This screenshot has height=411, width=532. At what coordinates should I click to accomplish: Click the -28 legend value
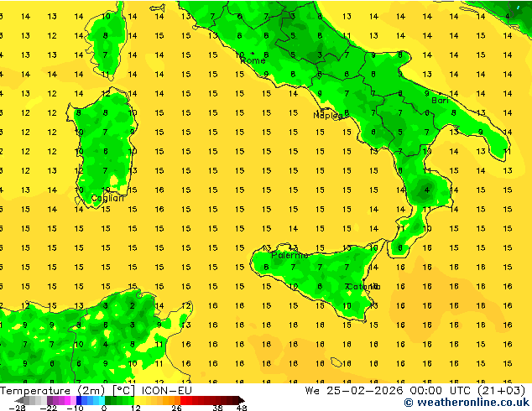pyautogui.click(x=17, y=408)
